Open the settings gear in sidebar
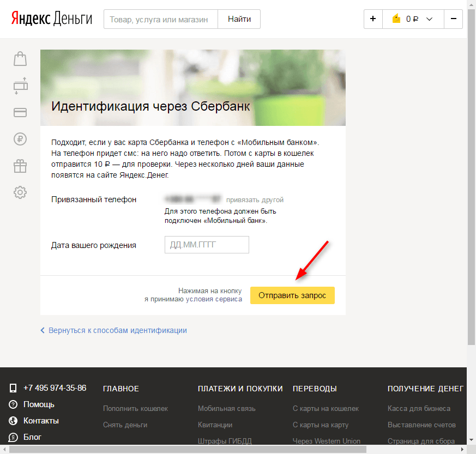 (x=20, y=192)
